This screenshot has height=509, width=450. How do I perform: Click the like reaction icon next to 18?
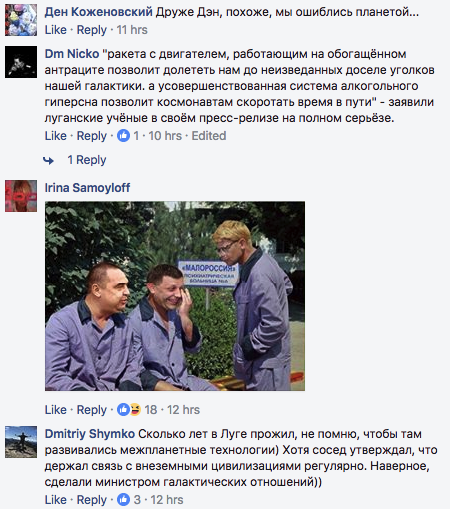pos(123,410)
